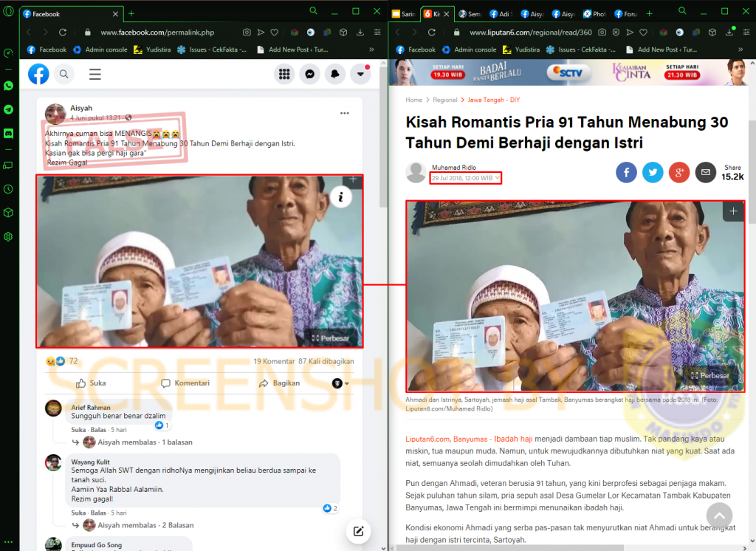Open new tab in Facebook window
756x551 pixels.
(131, 13)
